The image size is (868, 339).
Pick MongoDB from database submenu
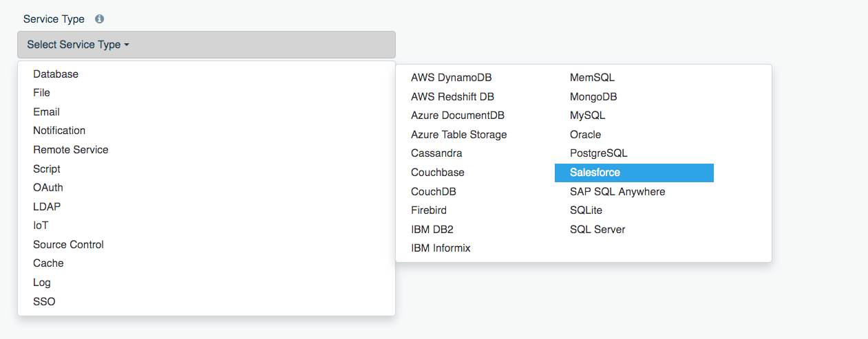click(x=593, y=97)
